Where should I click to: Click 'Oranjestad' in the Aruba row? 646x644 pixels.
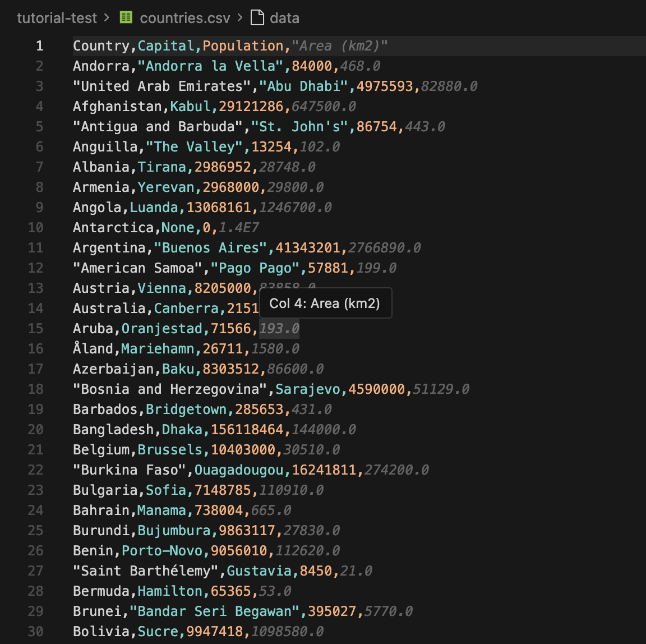click(162, 328)
